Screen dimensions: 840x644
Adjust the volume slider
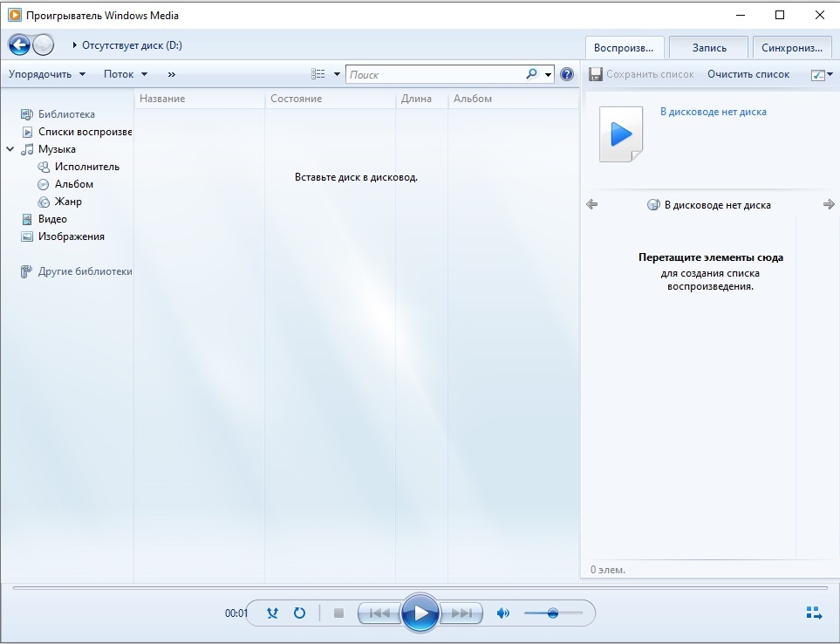click(x=553, y=613)
